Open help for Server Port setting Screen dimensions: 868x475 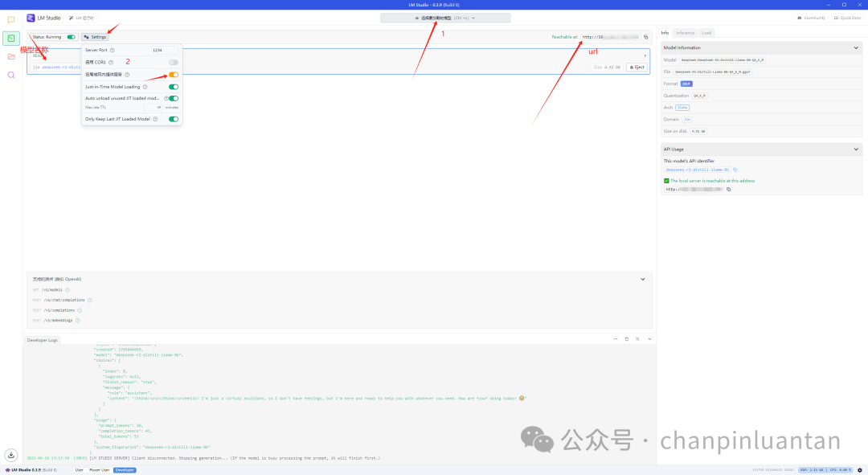[112, 51]
